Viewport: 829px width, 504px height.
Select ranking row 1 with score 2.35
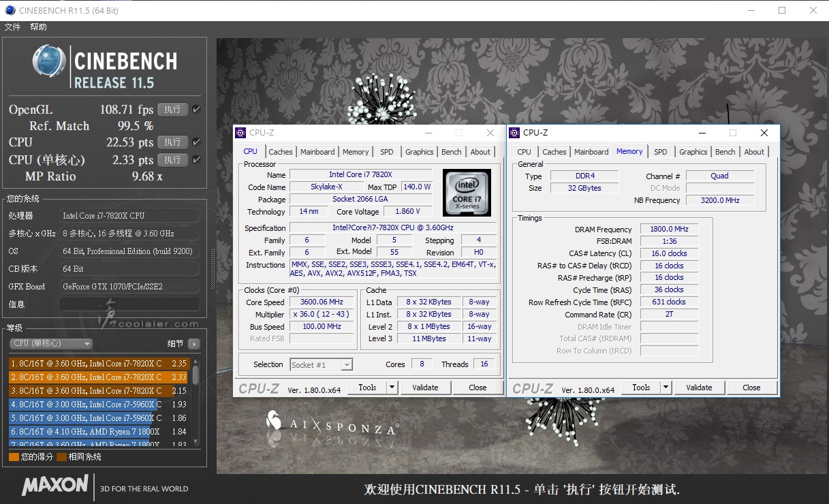tap(99, 364)
